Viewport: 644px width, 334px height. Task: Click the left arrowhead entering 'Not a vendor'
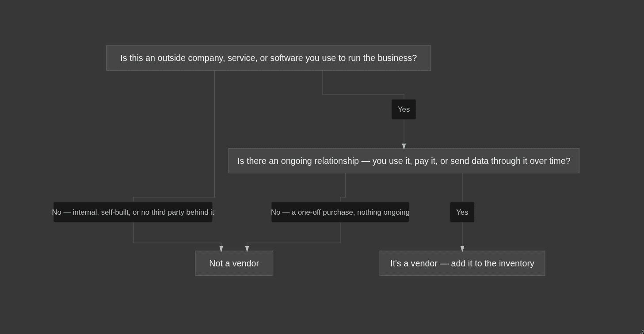coord(221,249)
